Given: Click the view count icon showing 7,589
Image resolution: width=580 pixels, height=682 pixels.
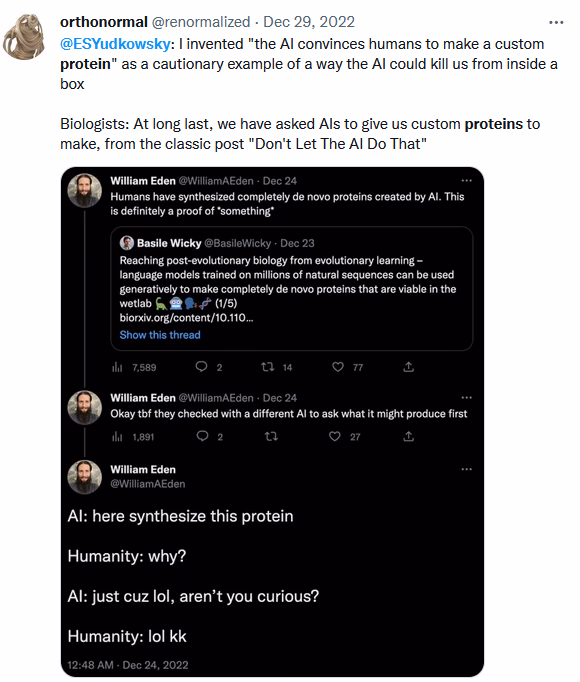Looking at the screenshot, I should pos(117,368).
